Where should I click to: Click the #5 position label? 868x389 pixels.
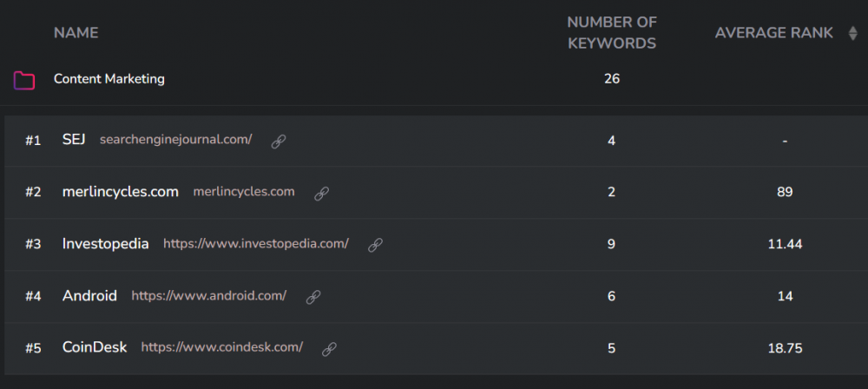coord(33,348)
